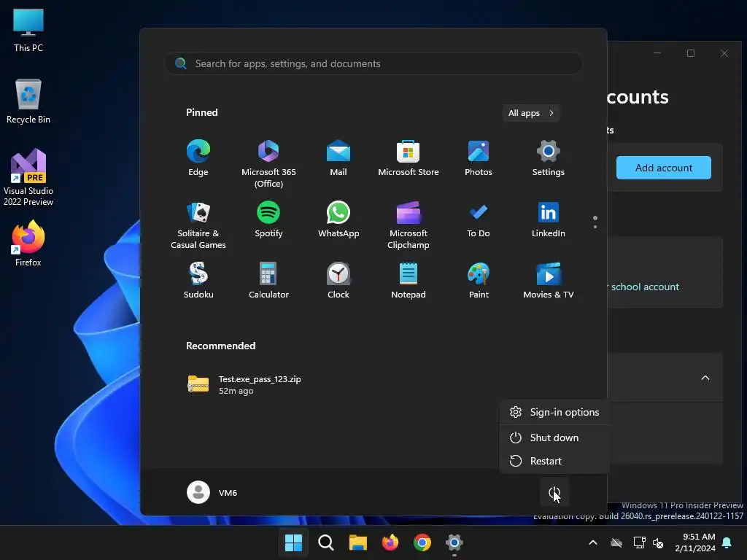The image size is (747, 560).
Task: Open recommended file Test.exe_pass_123.zip
Action: (x=244, y=384)
